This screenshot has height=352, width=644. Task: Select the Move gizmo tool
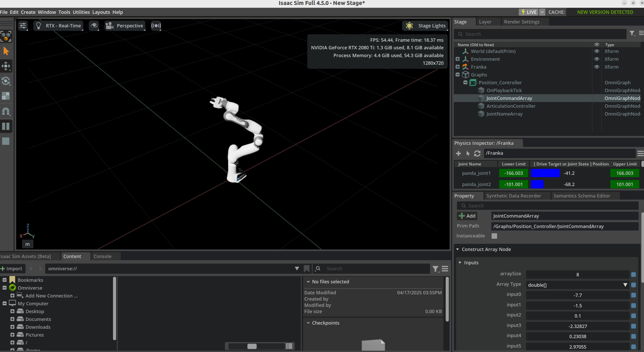coord(6,66)
